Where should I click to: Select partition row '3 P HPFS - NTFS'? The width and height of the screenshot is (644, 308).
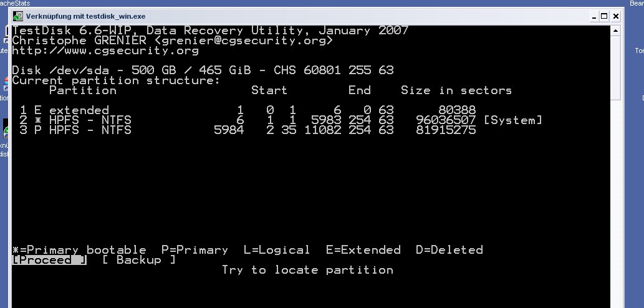coord(248,130)
